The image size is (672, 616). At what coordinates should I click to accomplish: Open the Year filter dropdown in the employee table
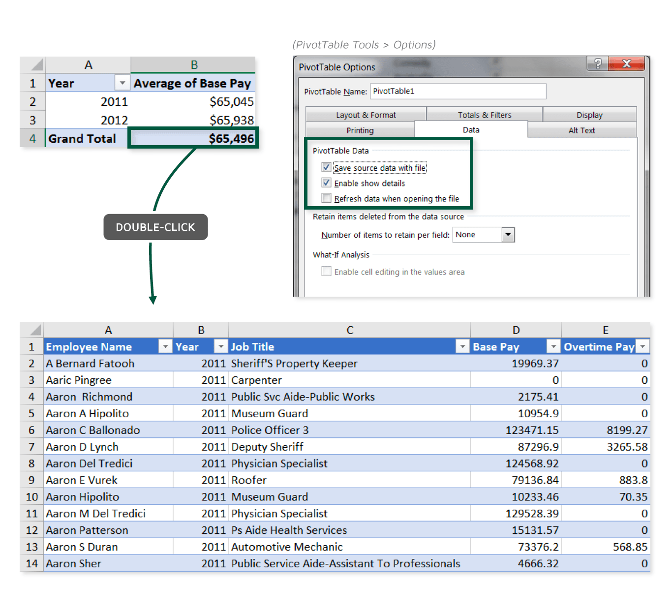coord(220,346)
